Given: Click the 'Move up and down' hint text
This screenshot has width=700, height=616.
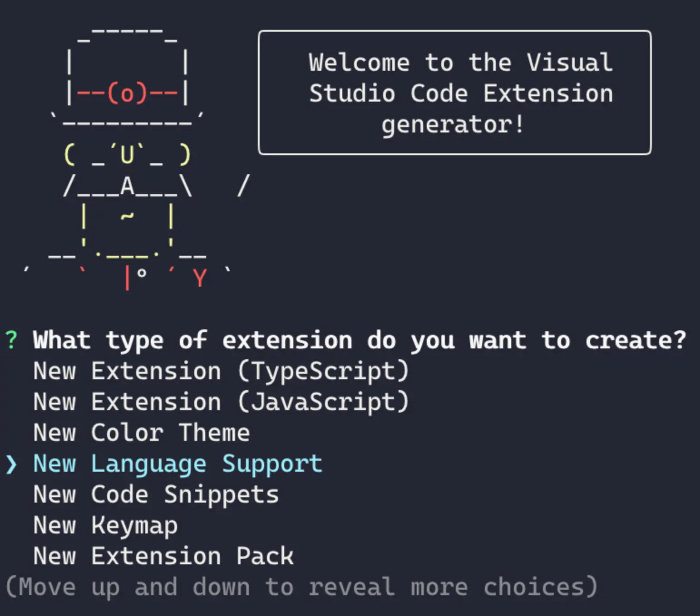Looking at the screenshot, I should click(x=301, y=587).
